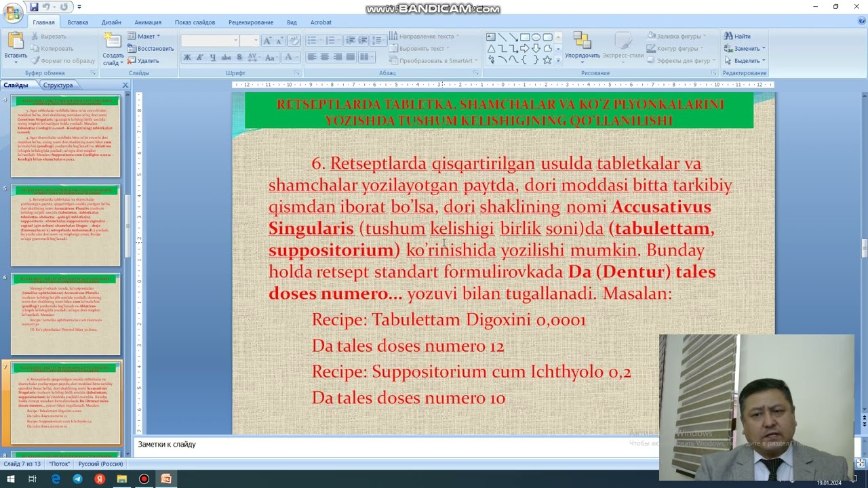
Task: Redo the last action
Action: click(64, 7)
